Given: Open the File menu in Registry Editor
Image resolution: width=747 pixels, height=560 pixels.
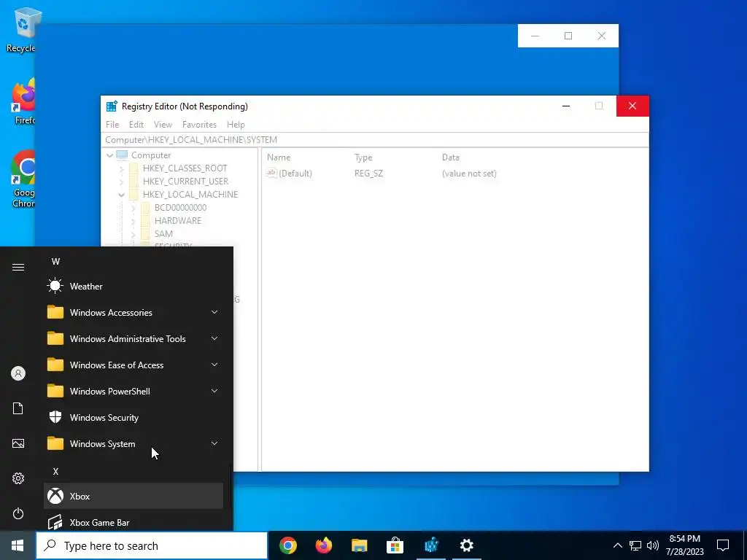Looking at the screenshot, I should click(112, 124).
